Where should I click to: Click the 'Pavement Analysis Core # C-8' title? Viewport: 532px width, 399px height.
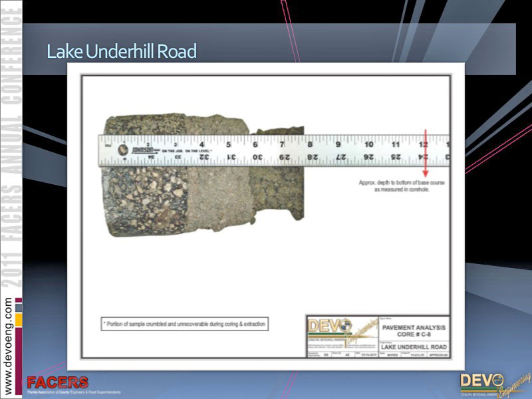[x=413, y=331]
